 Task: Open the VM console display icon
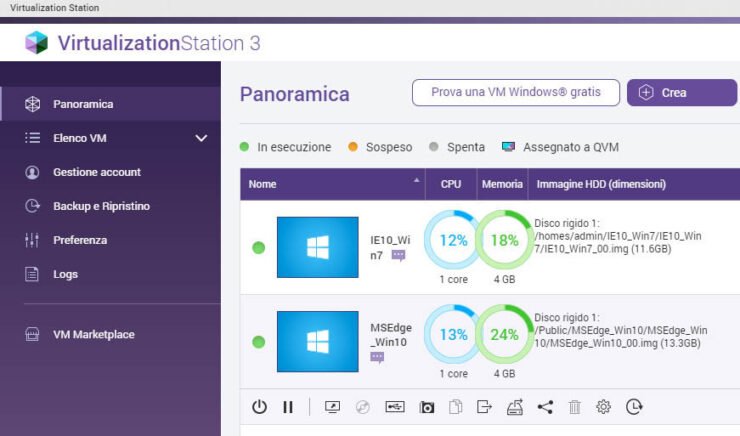[x=333, y=407]
